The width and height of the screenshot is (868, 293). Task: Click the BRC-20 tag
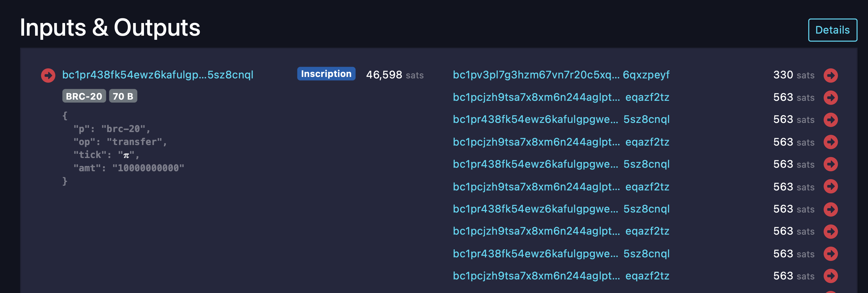[84, 96]
